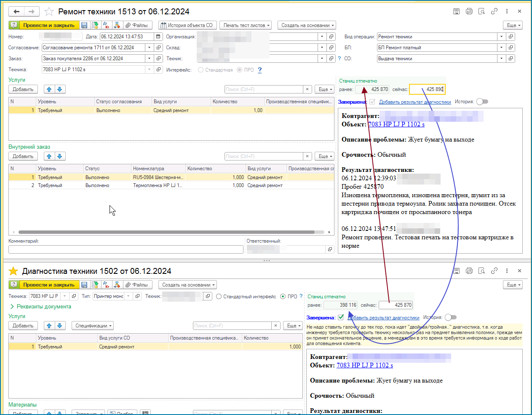Screen dimensions: 532x415
Task: Open the Еще menu at top right
Action: coord(513,25)
